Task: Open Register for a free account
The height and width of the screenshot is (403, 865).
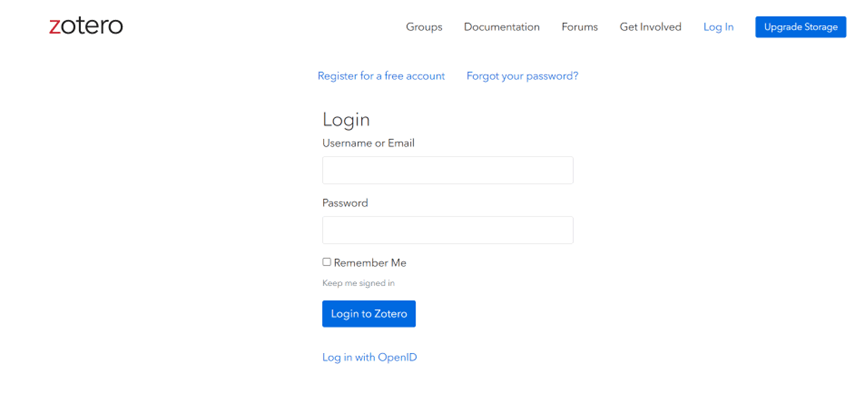Action: point(381,76)
